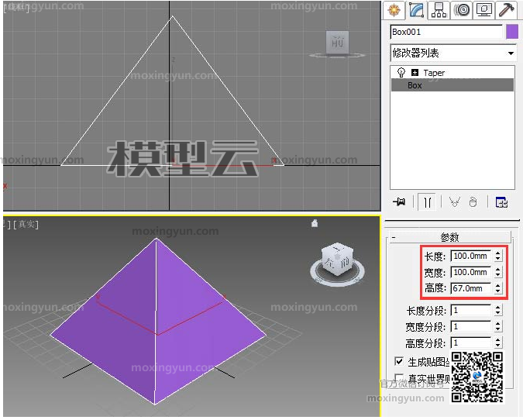Image resolution: width=523 pixels, height=420 pixels.
Task: Click the 长度 spinner arrows
Action: [x=498, y=256]
